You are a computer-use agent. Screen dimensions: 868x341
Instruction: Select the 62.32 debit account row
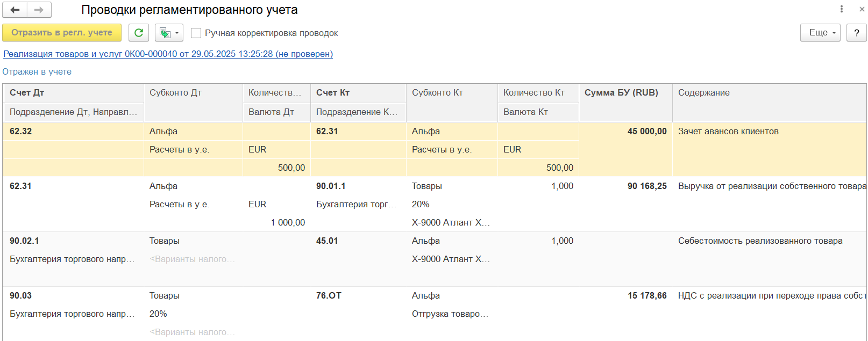click(x=20, y=131)
